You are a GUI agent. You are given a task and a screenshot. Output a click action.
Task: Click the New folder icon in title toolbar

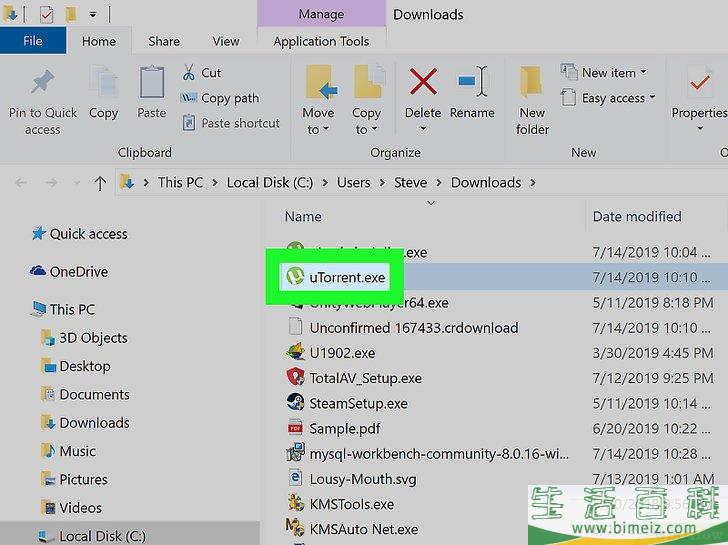tap(71, 14)
